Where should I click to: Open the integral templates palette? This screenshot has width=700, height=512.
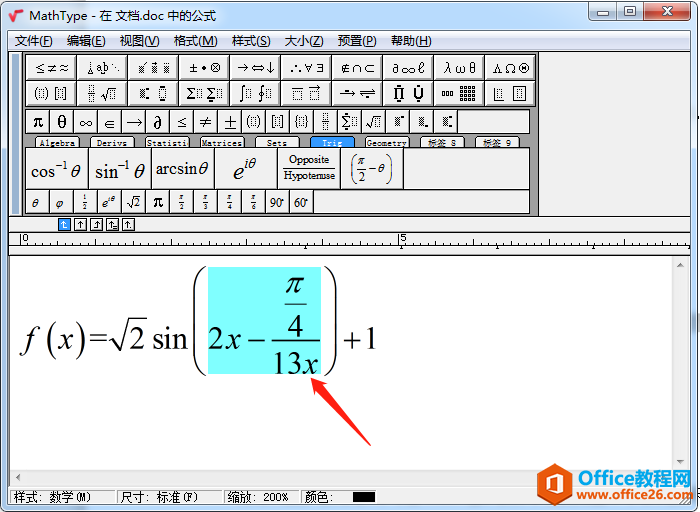[255, 93]
